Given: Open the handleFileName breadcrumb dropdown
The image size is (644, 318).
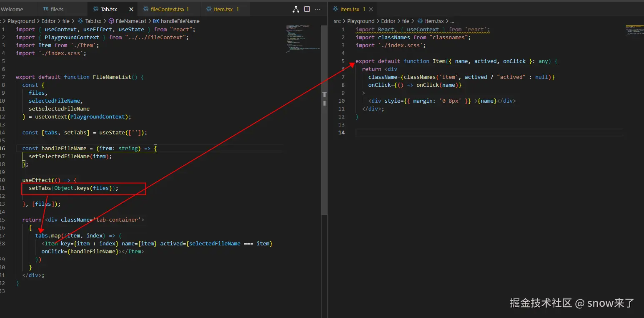Looking at the screenshot, I should coord(180,21).
